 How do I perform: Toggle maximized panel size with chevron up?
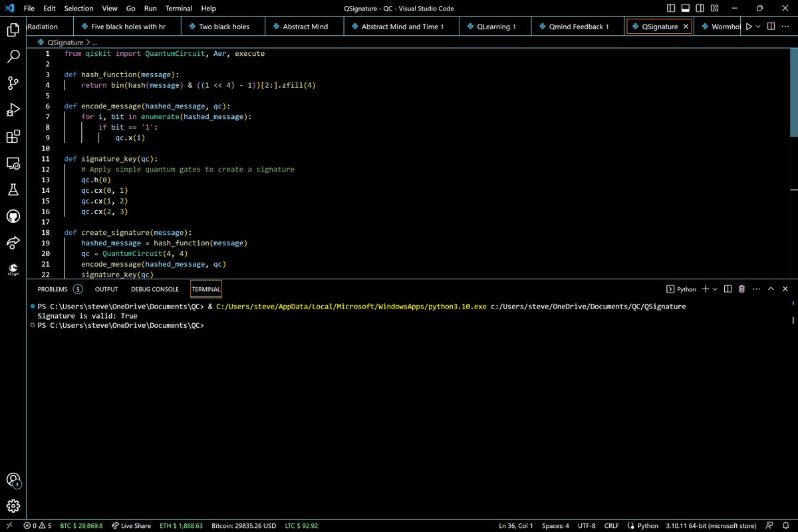click(771, 289)
